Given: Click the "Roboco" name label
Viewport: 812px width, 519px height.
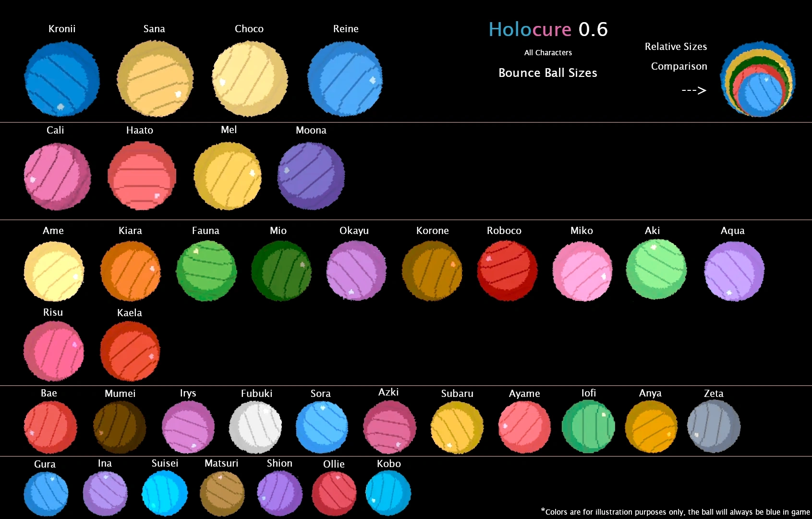Looking at the screenshot, I should tap(504, 231).
